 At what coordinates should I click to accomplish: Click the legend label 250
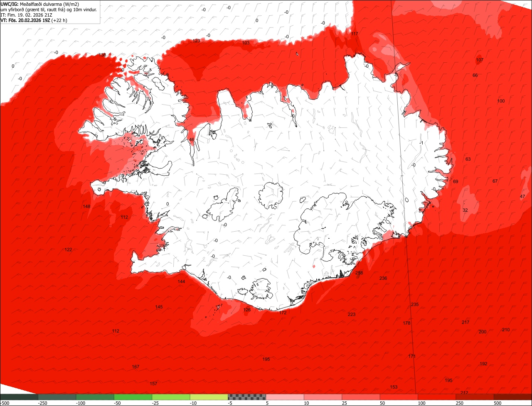coord(460,403)
